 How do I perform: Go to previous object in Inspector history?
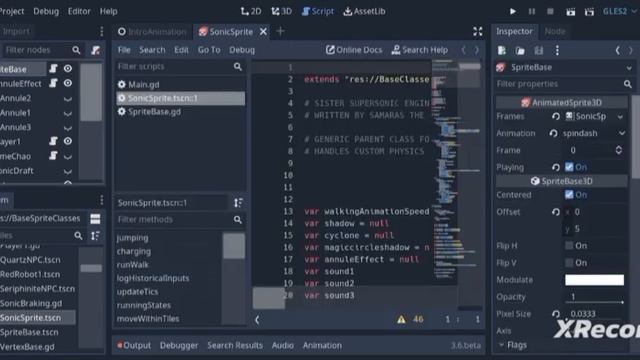pyautogui.click(x=618, y=50)
